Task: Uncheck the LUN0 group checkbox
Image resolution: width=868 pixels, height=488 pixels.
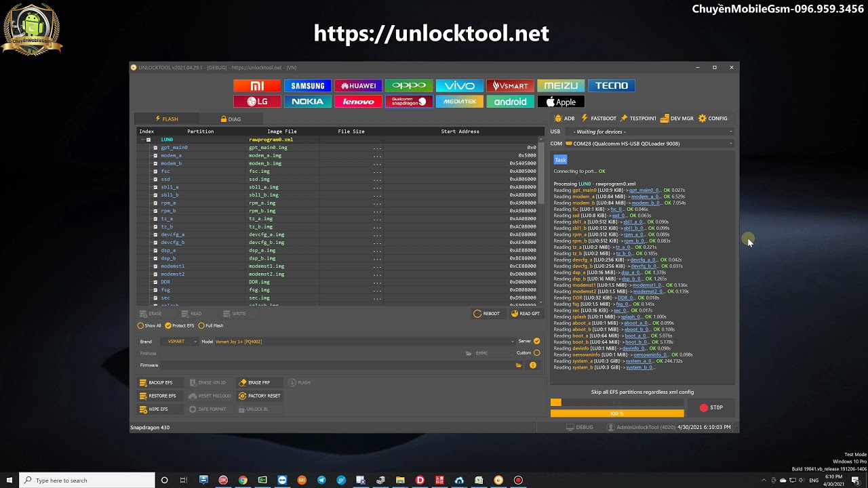Action: [x=149, y=140]
